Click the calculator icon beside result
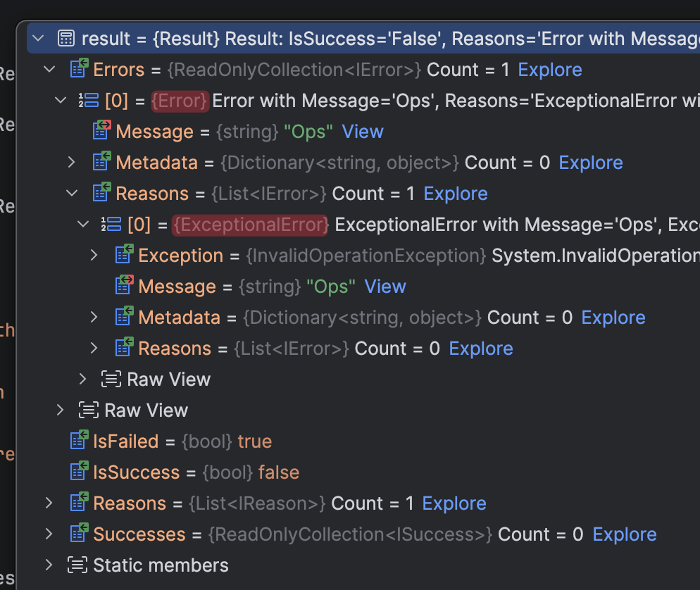 point(65,39)
